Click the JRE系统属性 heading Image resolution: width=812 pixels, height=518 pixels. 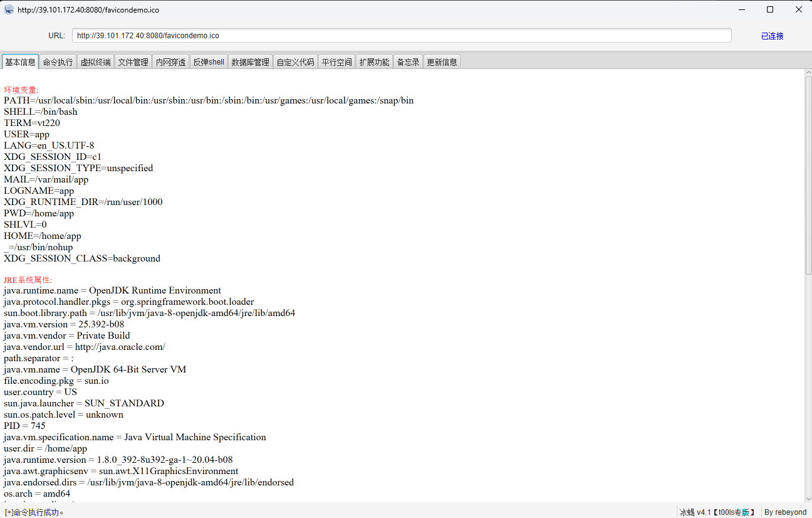(x=28, y=280)
